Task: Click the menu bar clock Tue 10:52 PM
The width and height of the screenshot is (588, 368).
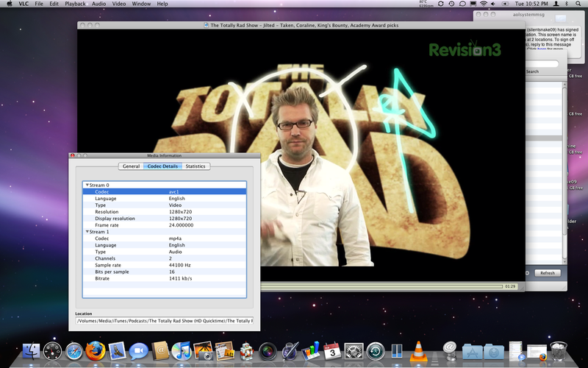Action: click(531, 4)
